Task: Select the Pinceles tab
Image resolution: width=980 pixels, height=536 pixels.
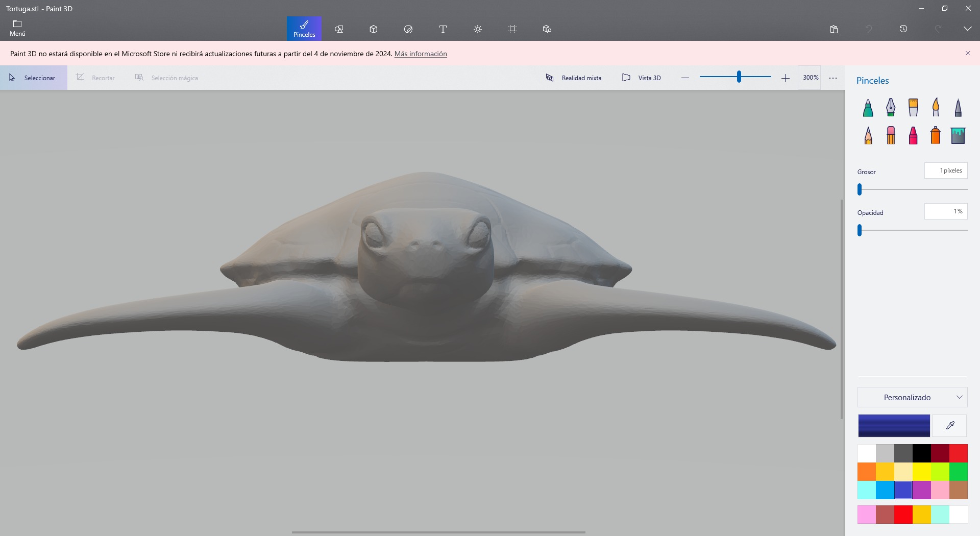Action: 304,29
